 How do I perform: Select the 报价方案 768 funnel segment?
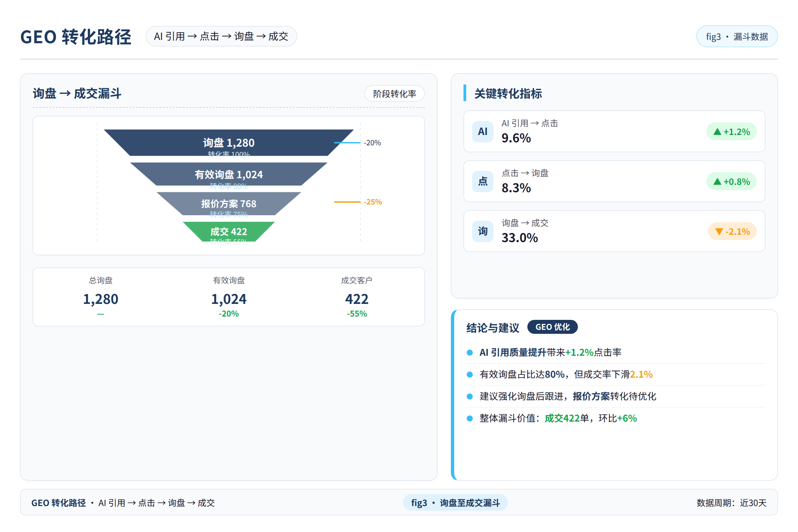coord(229,203)
